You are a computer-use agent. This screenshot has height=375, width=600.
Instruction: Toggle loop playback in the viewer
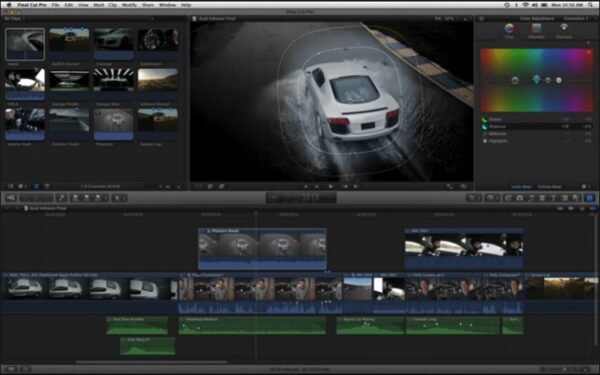pos(464,186)
